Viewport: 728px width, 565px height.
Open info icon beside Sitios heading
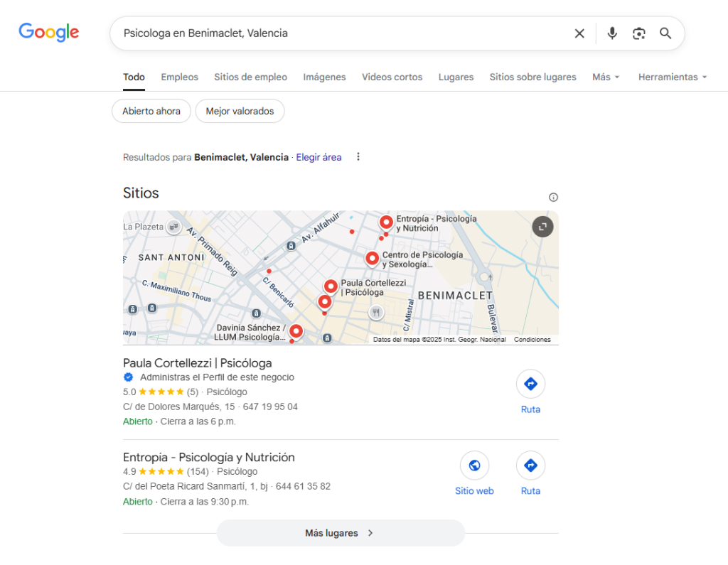tap(553, 198)
